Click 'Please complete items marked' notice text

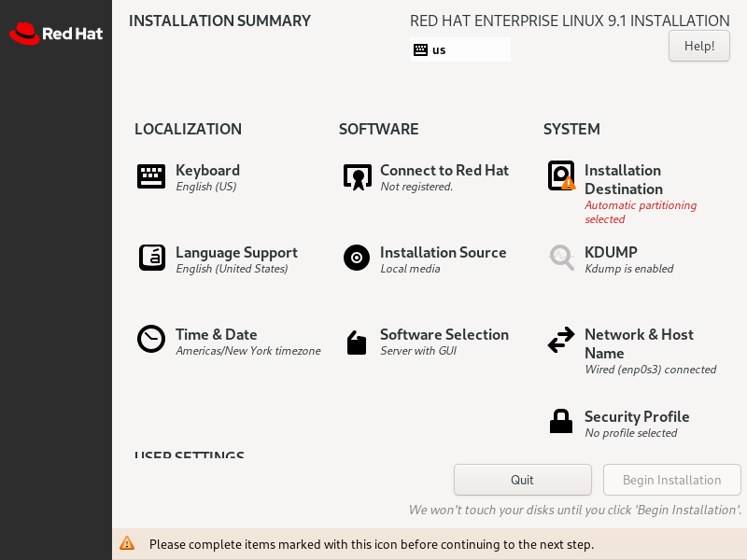point(372,544)
